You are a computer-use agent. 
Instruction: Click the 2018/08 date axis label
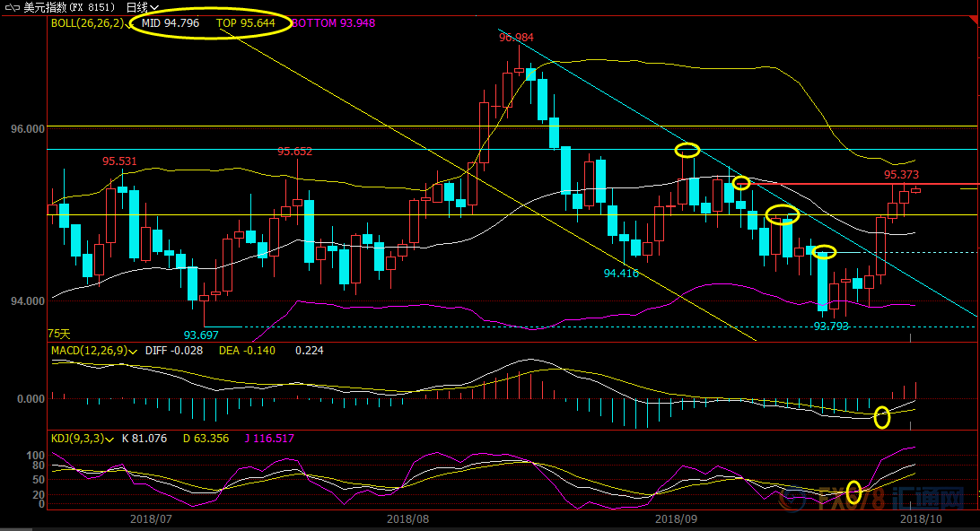407,519
